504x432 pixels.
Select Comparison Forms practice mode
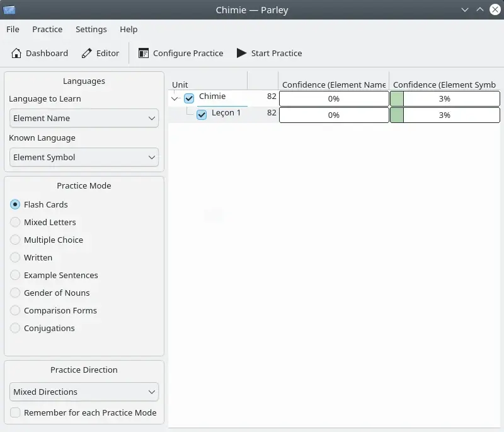54,311
